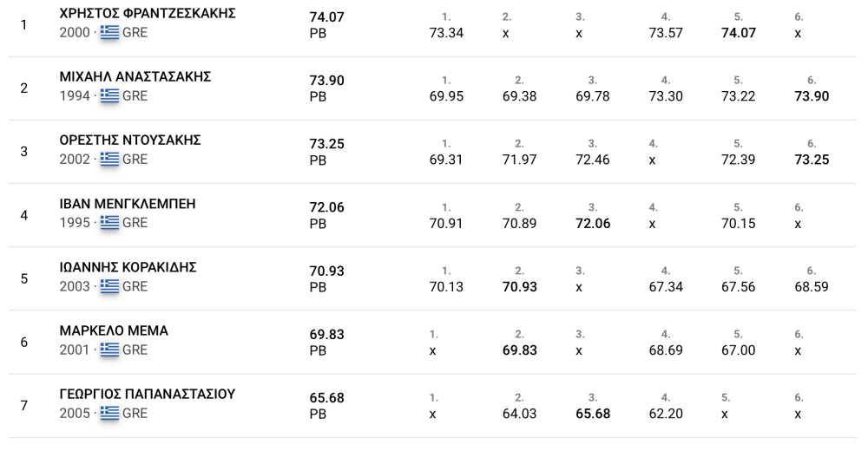Open athlete ΜΙΧΑΗΛ ΑΝΑΣΤΑΣΑΚΗΣ profile

point(135,77)
